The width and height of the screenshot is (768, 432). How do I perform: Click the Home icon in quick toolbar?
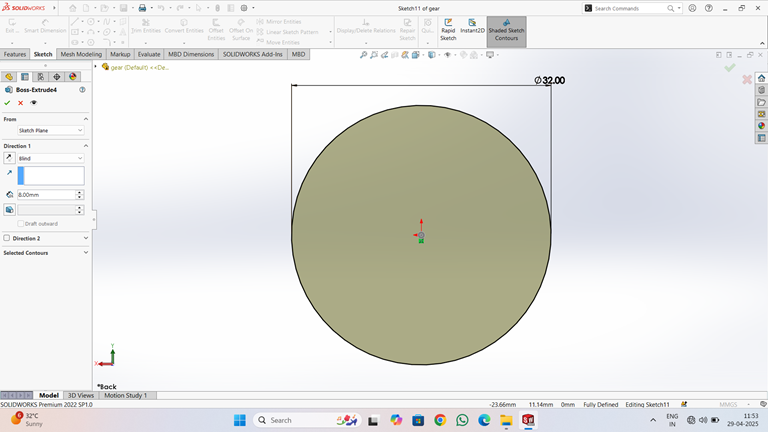coord(72,8)
